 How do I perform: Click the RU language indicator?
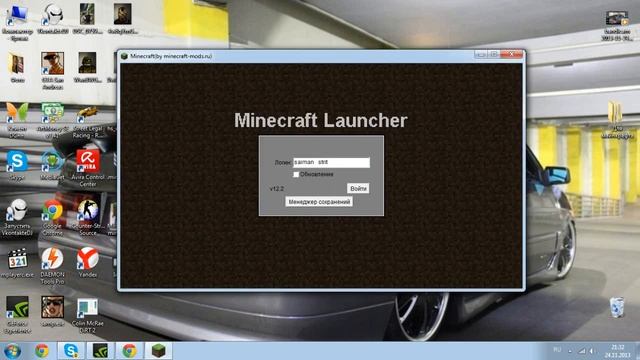pos(557,350)
